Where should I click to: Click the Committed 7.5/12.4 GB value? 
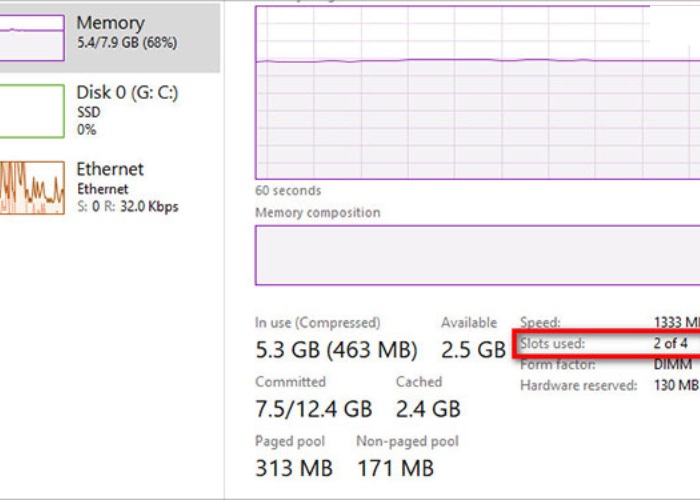coord(313,409)
